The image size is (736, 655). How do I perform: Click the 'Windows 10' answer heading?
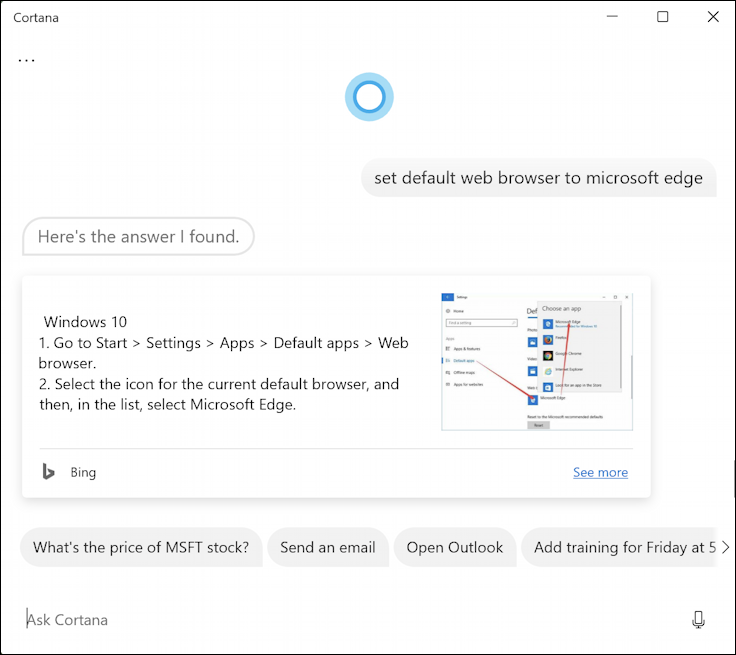85,322
